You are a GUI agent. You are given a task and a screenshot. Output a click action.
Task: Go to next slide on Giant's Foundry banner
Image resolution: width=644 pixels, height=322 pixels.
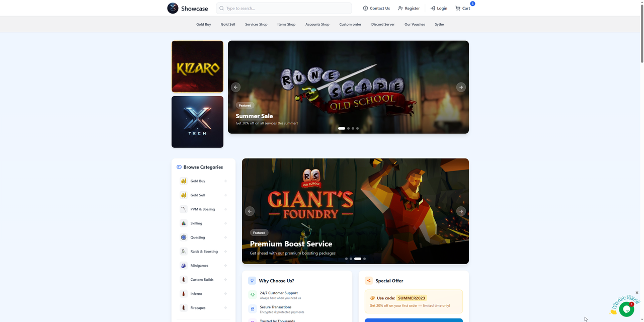[x=461, y=211]
